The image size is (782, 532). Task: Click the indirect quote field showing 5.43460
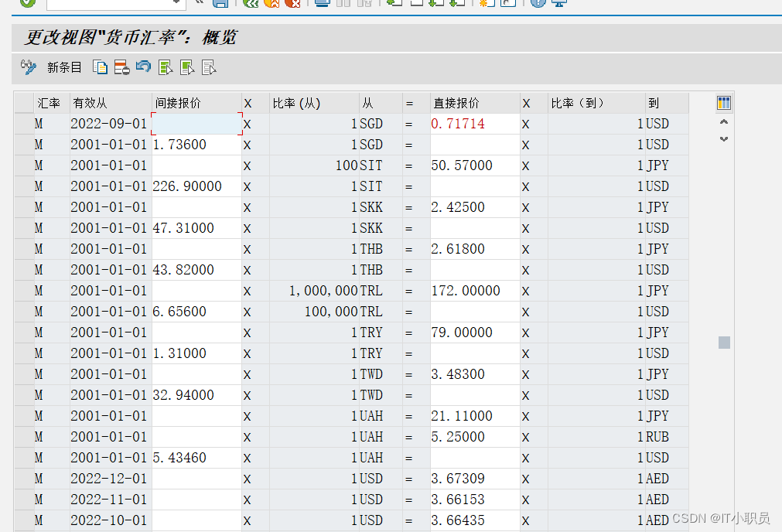[x=196, y=459]
